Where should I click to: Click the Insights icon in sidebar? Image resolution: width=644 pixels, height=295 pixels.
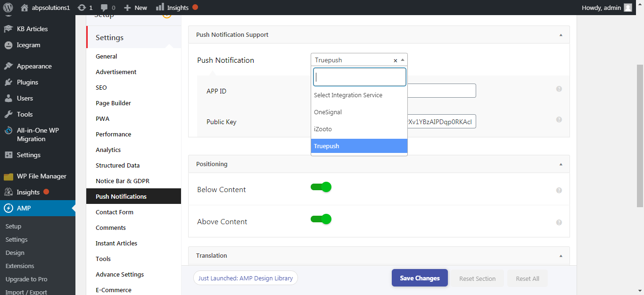[8, 192]
